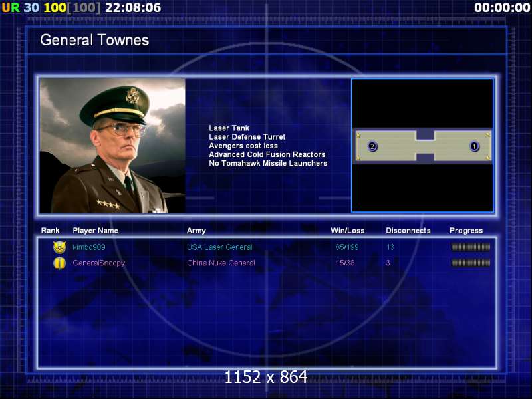
Task: Click the Laser Tank perk text
Action: click(229, 128)
